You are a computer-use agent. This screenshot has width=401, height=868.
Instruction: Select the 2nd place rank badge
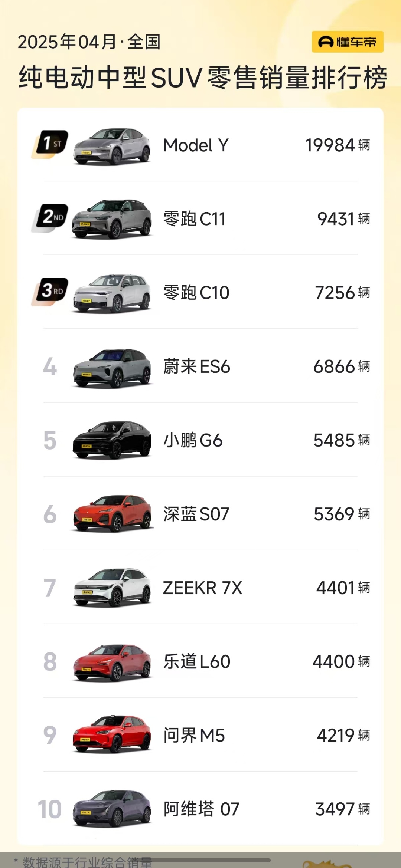pyautogui.click(x=50, y=218)
